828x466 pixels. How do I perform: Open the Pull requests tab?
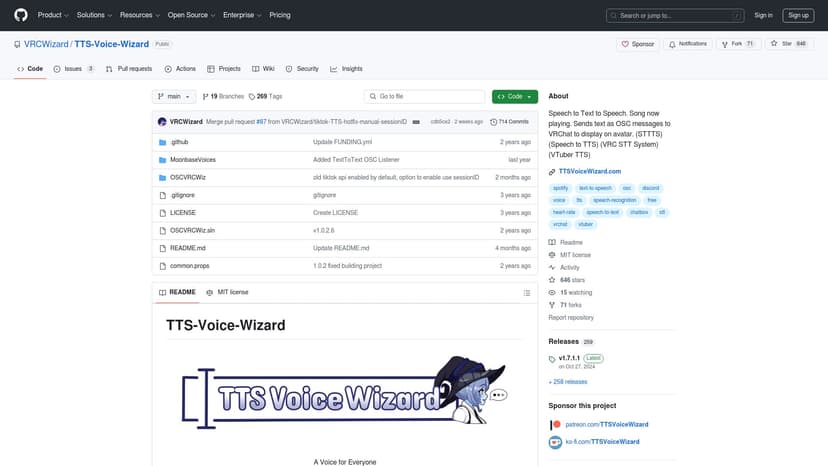(x=129, y=69)
